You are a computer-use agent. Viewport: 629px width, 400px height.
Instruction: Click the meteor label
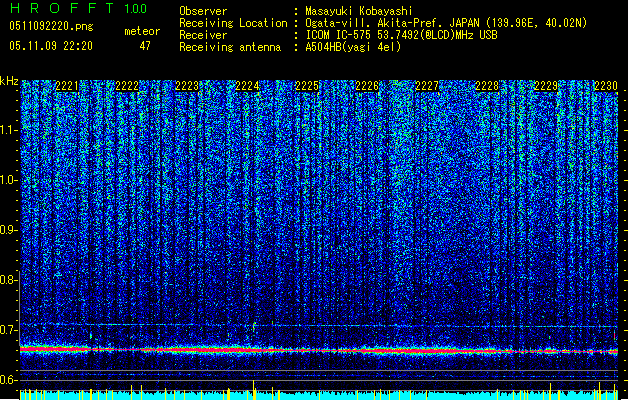pyautogui.click(x=142, y=31)
